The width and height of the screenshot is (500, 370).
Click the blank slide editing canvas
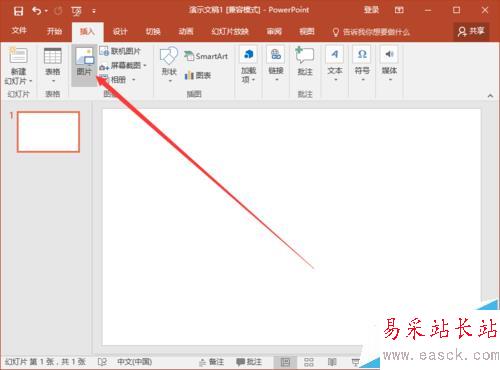tap(291, 227)
